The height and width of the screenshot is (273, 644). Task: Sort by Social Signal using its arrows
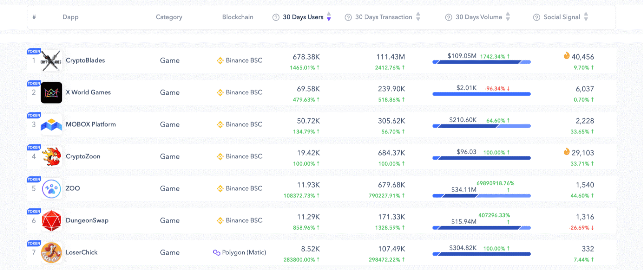click(x=586, y=16)
